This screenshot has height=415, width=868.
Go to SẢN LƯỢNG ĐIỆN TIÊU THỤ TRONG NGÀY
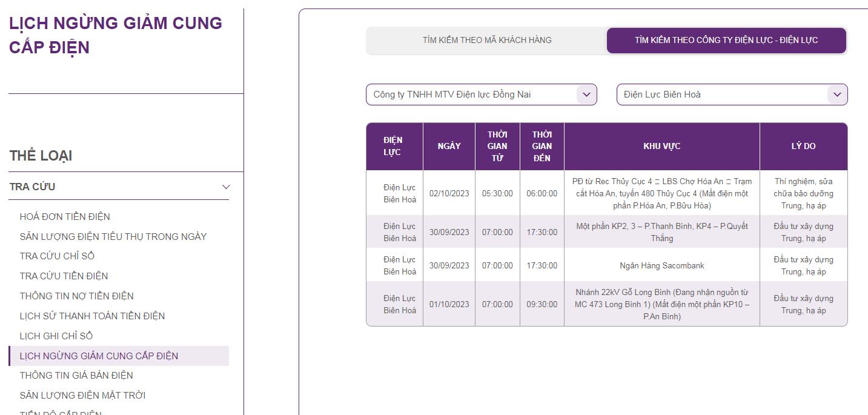pos(113,236)
